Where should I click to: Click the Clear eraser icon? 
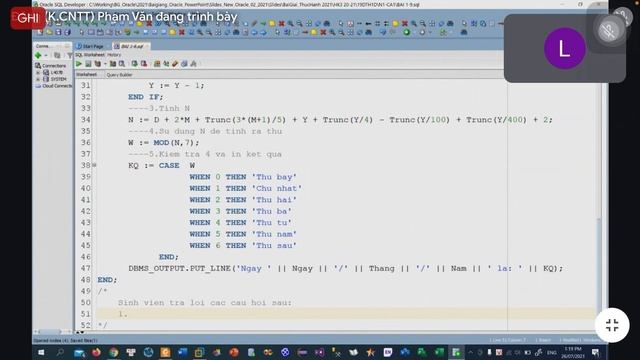175,64
